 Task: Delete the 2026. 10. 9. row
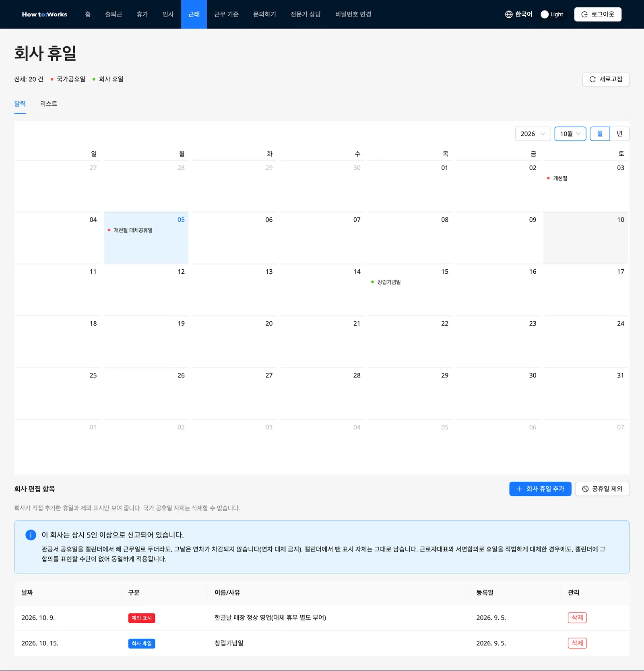point(577,618)
